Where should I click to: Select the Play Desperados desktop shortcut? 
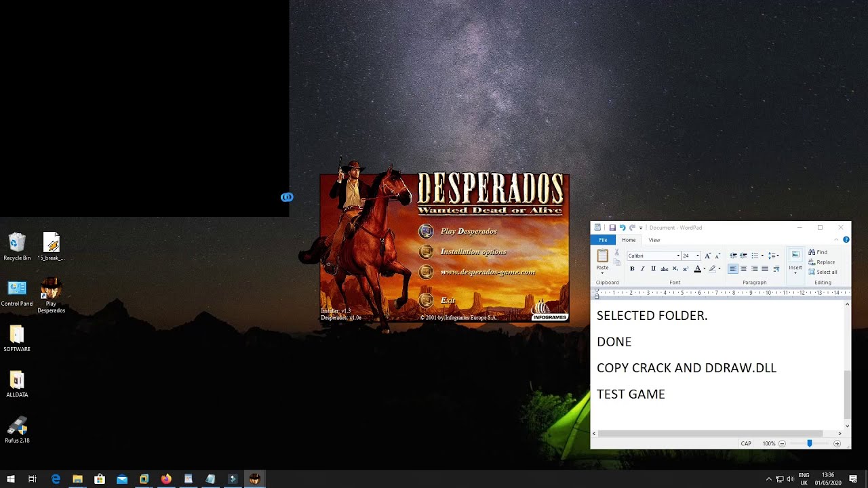[52, 296]
